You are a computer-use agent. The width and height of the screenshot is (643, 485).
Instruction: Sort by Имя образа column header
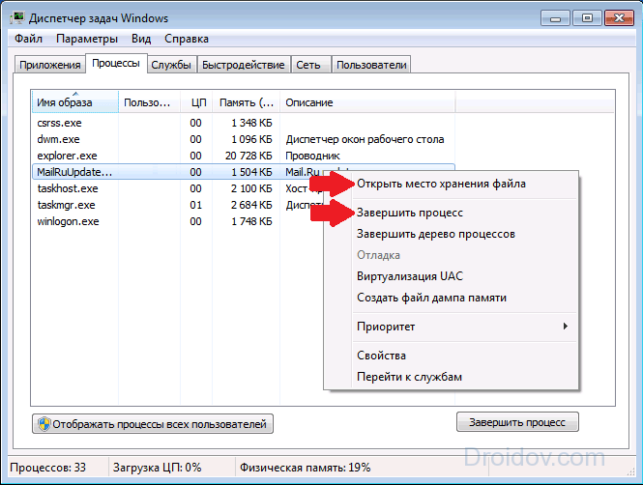[x=75, y=102]
